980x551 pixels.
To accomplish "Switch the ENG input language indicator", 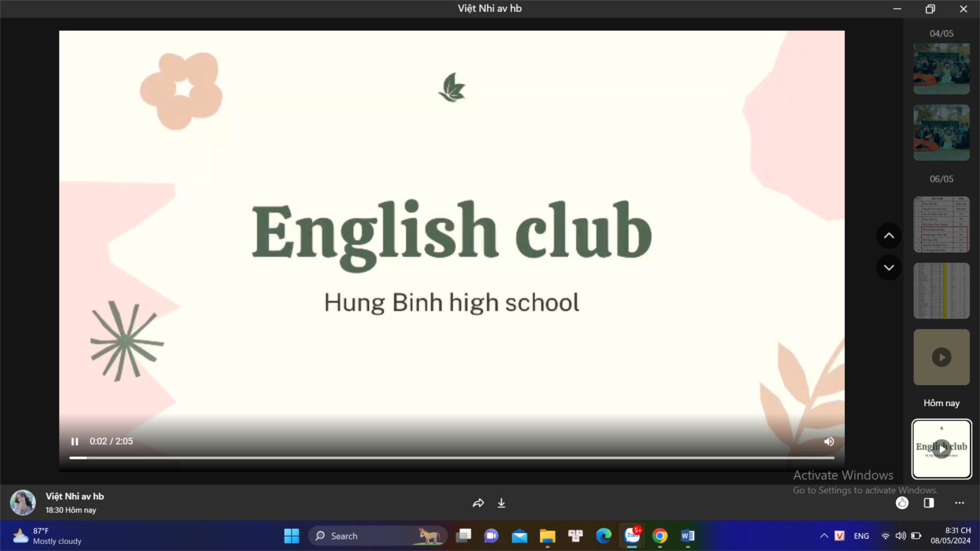I will tap(861, 536).
